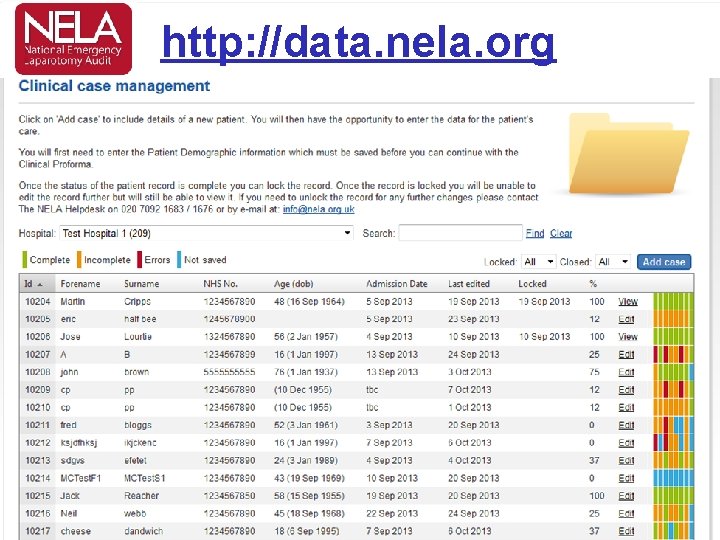Sort by Locked column header
This screenshot has height=540, width=720.
pyautogui.click(x=532, y=284)
